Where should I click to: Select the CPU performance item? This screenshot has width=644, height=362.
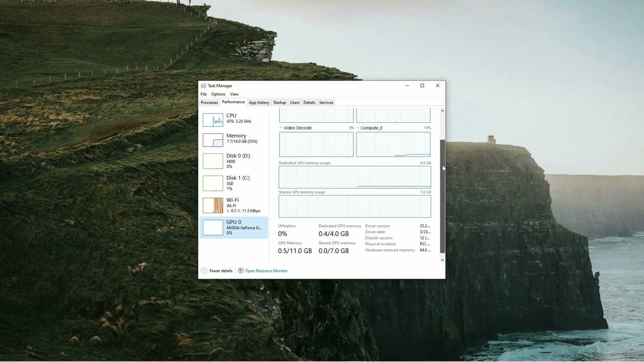tap(234, 119)
